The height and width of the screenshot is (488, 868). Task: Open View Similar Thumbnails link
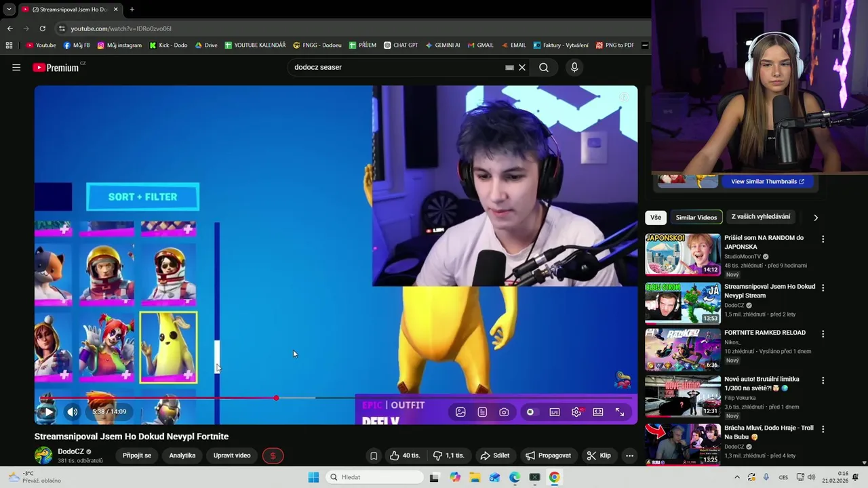click(768, 182)
